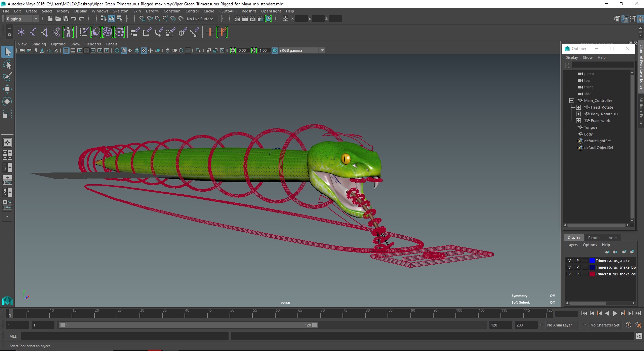Click the IK Handle shelf icon
644x351 pixels.
(x=45, y=32)
